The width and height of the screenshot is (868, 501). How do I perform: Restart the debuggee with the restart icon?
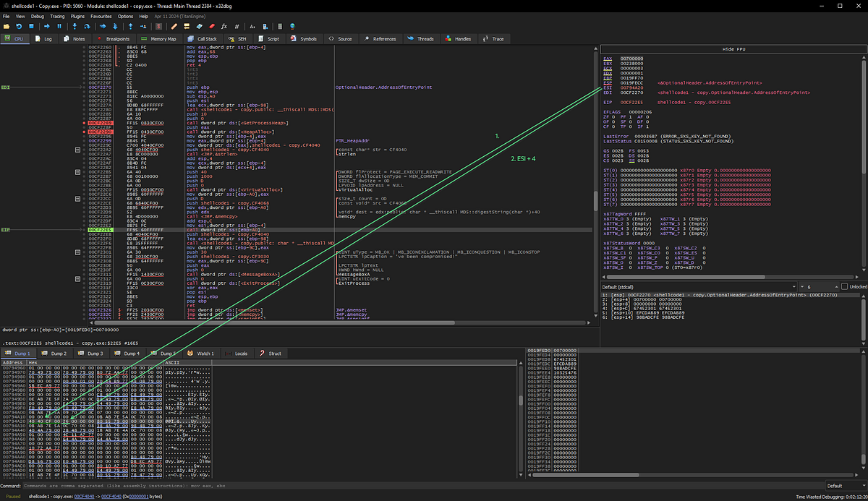coord(18,26)
